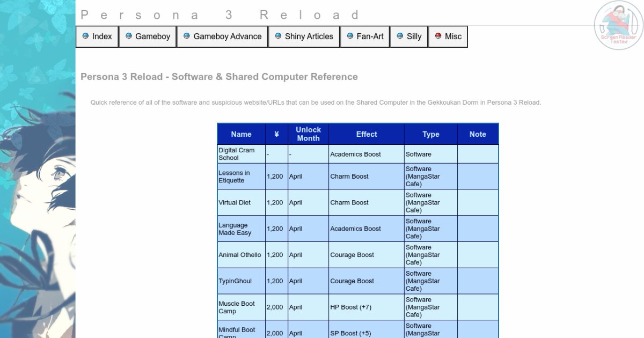The image size is (644, 338).
Task: Select the Type column header
Action: [x=430, y=134]
